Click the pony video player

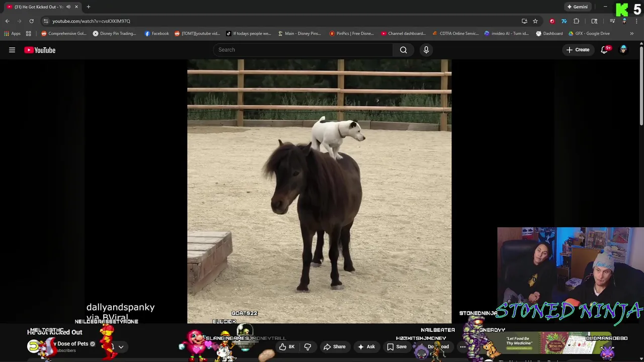click(319, 191)
